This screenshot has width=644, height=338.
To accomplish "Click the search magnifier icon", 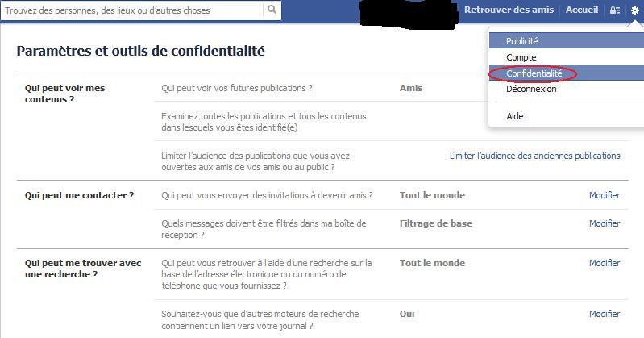I will [x=272, y=10].
